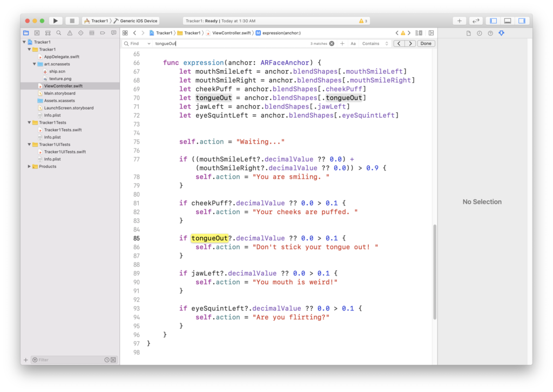Image resolution: width=553 pixels, height=392 pixels.
Task: Select Main.storyboard in project navigator
Action: point(59,93)
